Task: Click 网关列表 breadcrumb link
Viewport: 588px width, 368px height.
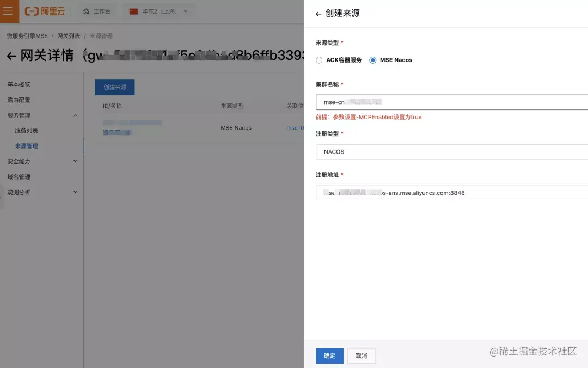Action: (x=69, y=36)
